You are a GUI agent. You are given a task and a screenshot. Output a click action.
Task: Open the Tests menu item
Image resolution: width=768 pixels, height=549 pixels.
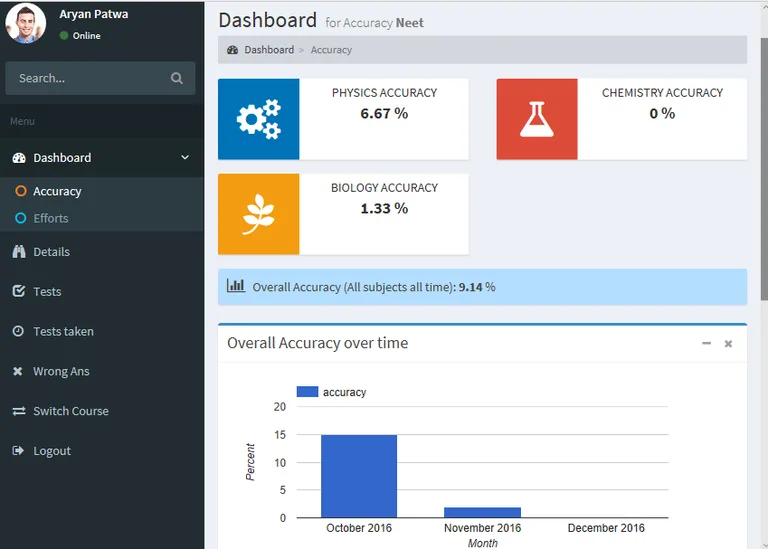[x=47, y=292]
